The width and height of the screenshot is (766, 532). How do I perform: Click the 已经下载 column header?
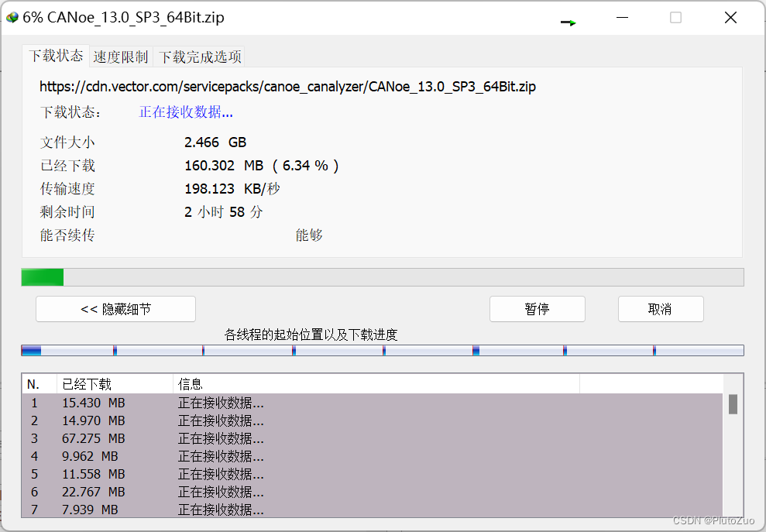tap(115, 384)
